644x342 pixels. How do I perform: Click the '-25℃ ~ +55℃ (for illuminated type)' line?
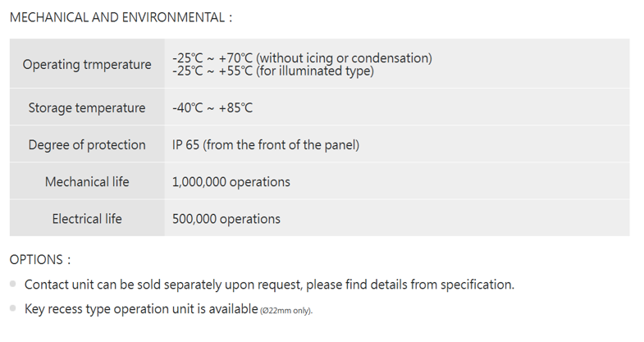pyautogui.click(x=272, y=71)
